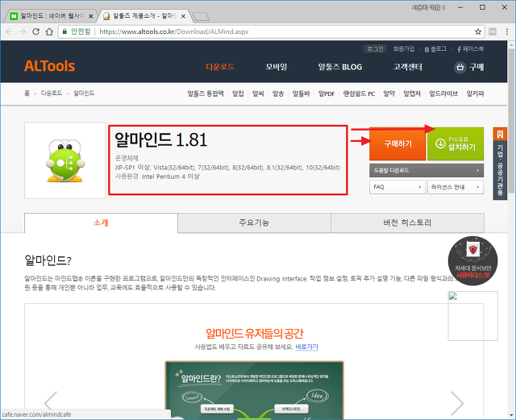Open Chrome three-dot menu
The width and height of the screenshot is (516, 420).
(507, 31)
